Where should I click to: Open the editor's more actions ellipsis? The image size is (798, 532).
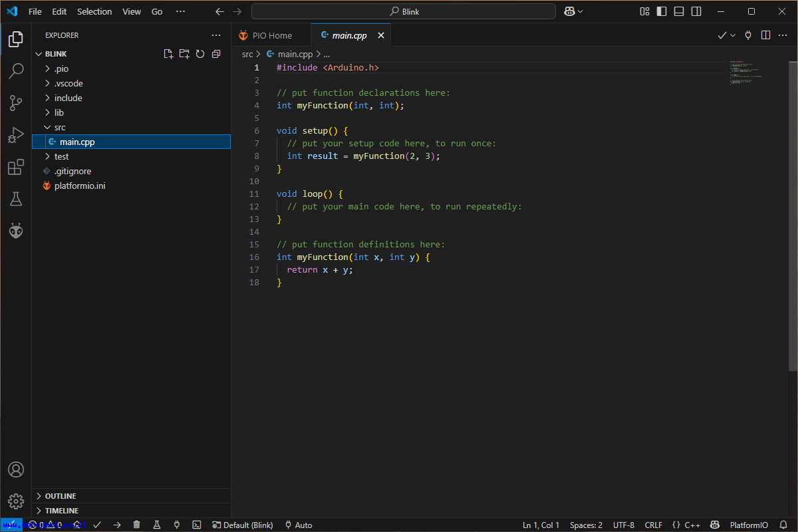pos(783,35)
